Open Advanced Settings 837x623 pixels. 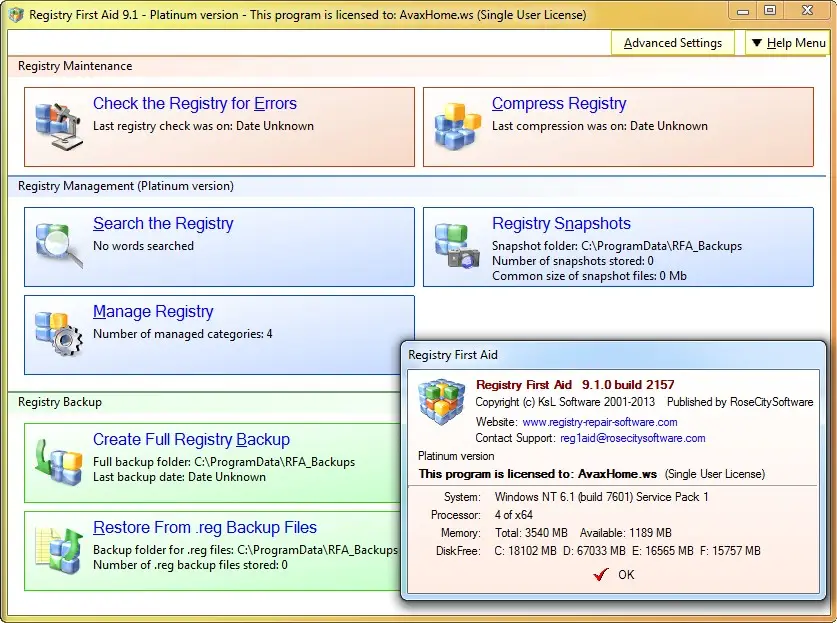673,43
